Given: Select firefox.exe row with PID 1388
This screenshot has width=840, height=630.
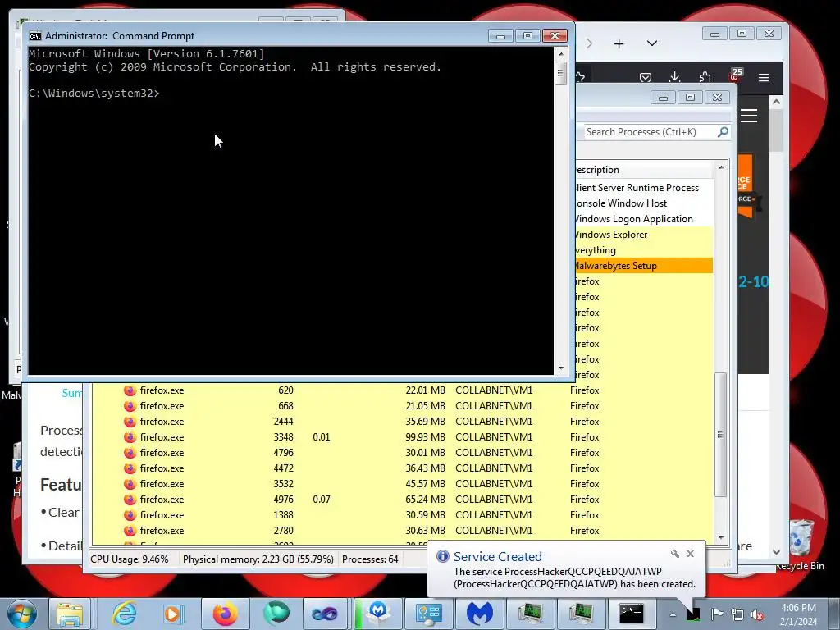Looking at the screenshot, I should (402, 515).
